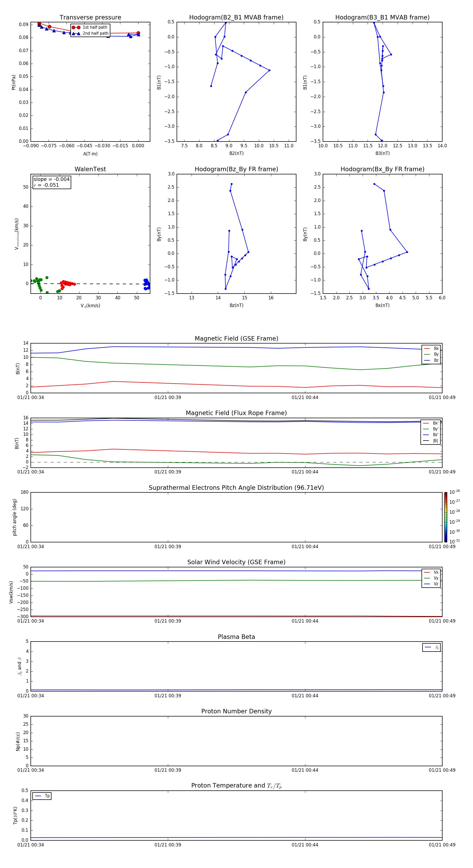Select "Vy" in the solar wind legend
The width and height of the screenshot is (473, 868).
pos(431,578)
